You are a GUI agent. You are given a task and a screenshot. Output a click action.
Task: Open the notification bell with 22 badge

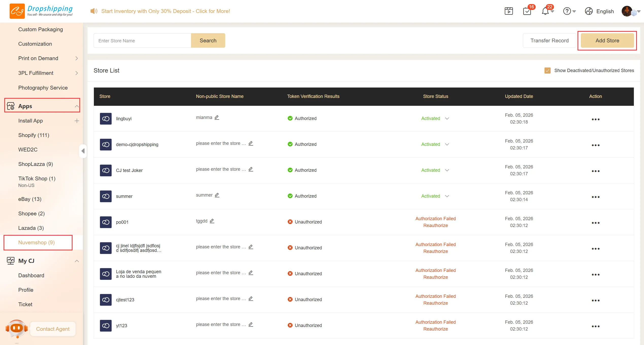[x=545, y=11]
